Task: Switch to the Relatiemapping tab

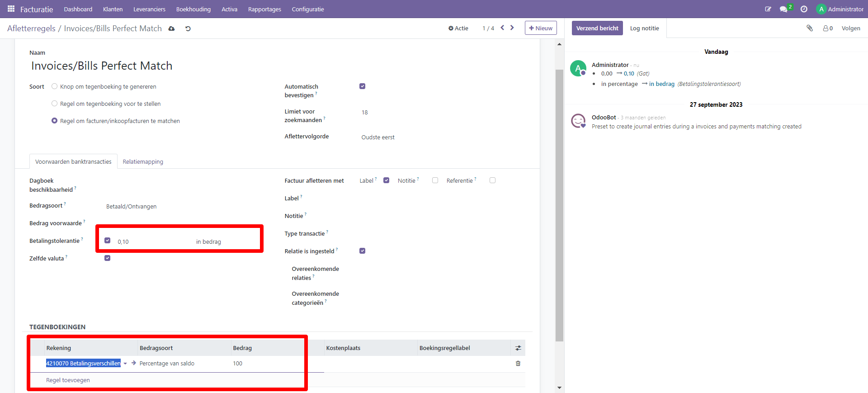Action: point(143,161)
